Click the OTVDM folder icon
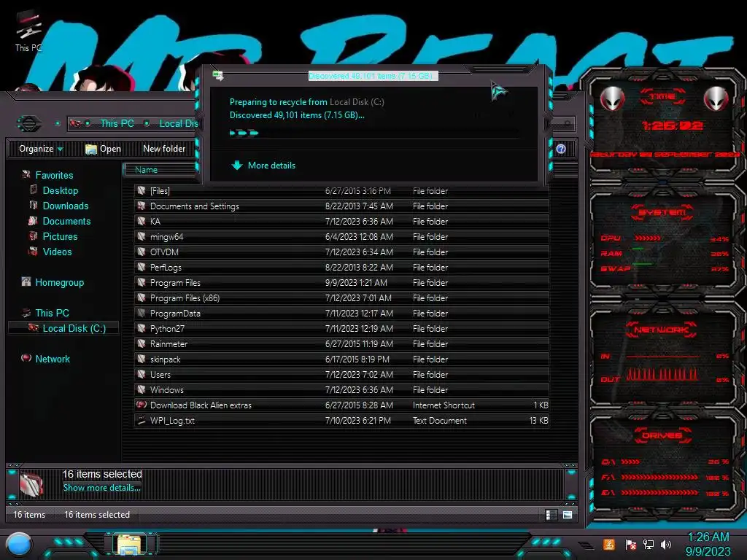This screenshot has height=560, width=747. [x=142, y=252]
